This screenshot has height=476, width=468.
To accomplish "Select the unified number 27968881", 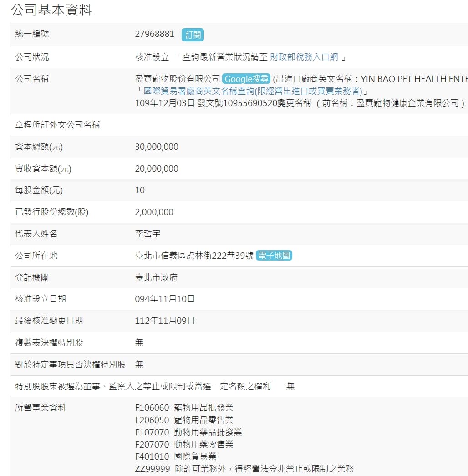I will point(154,34).
